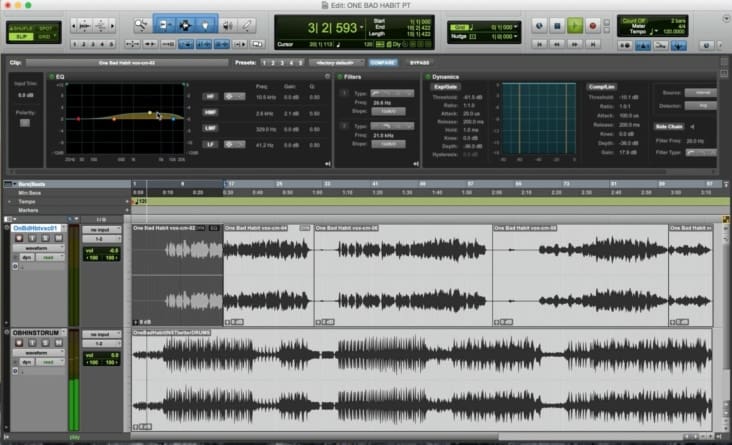
Task: Click the Stop transport button
Action: [x=557, y=26]
